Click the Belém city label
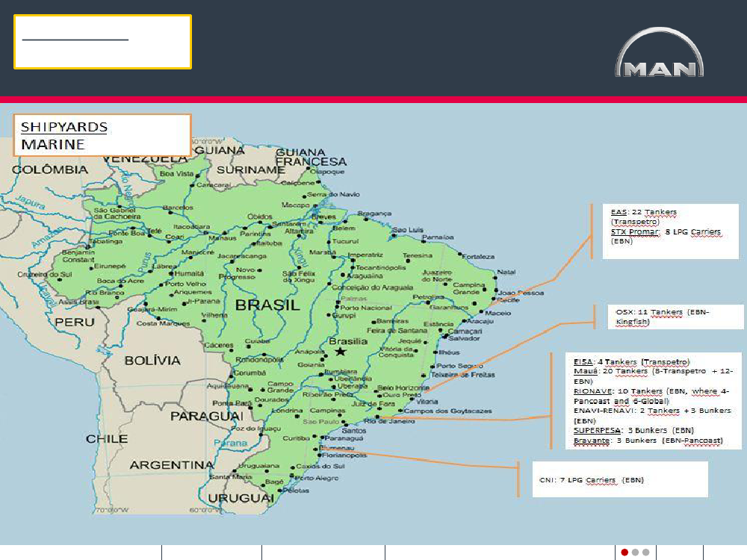747x560 pixels. coord(344,228)
